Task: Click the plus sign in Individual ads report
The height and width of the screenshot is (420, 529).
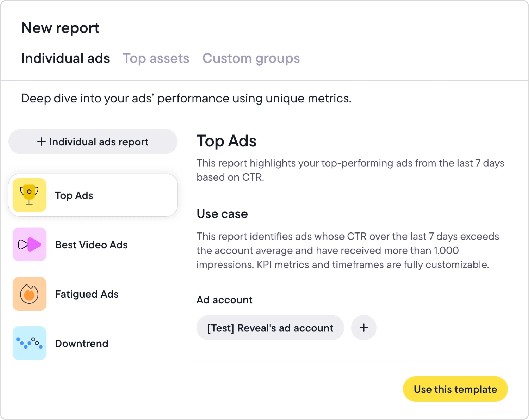Action: point(42,142)
